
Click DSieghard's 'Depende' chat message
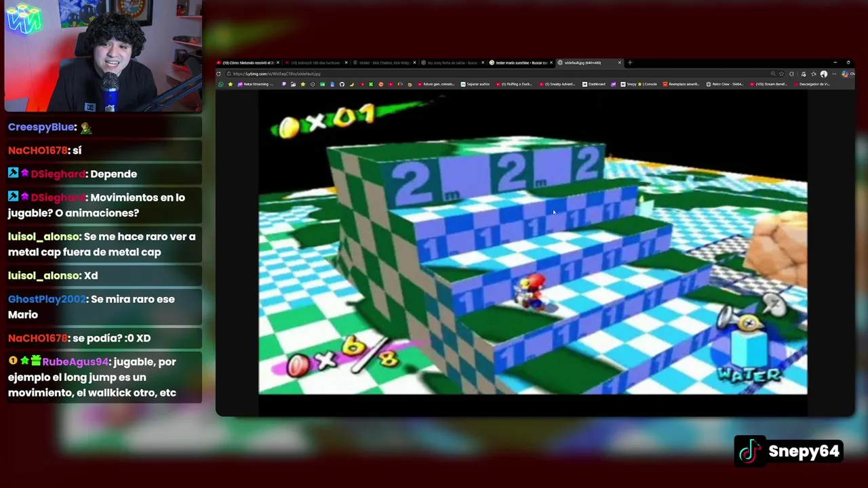(104, 174)
